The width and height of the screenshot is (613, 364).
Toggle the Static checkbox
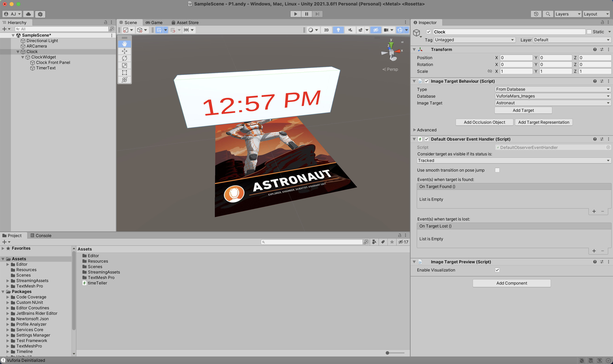[x=589, y=32]
